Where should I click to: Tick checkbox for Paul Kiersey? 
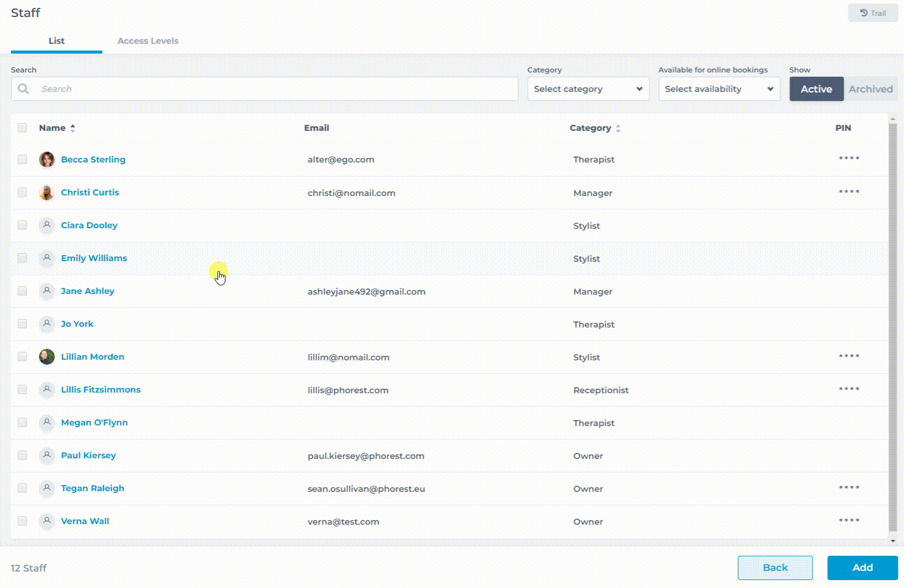(23, 455)
